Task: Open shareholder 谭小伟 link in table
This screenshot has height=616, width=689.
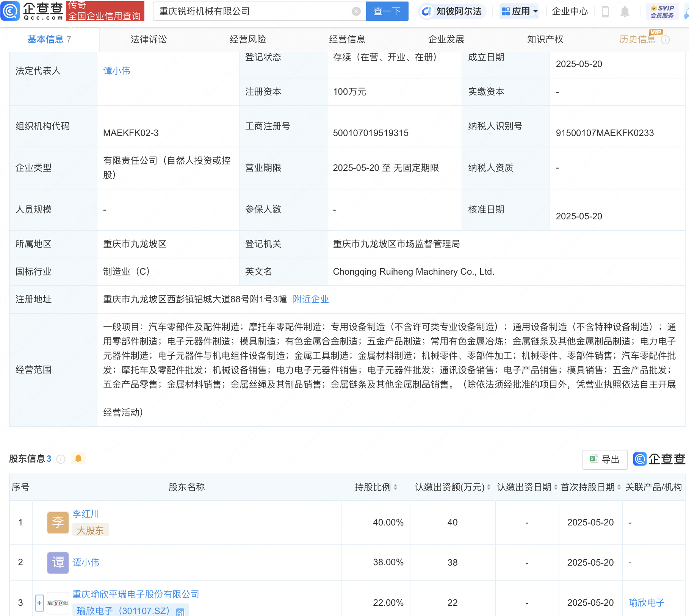Action: (86, 563)
